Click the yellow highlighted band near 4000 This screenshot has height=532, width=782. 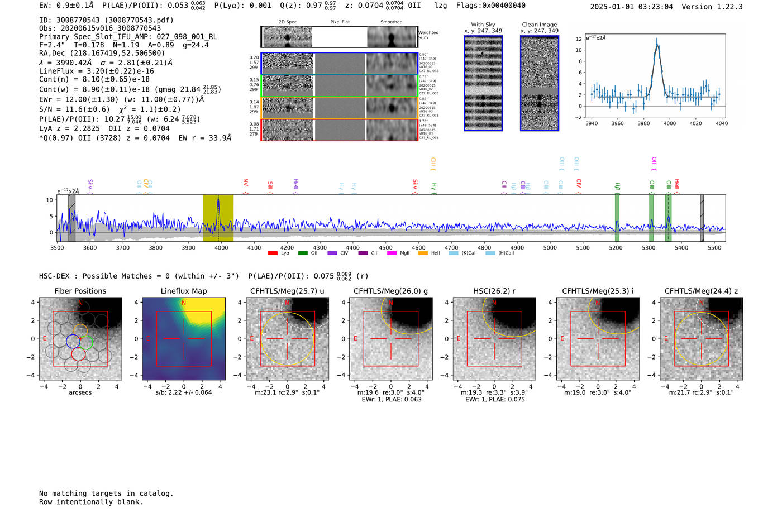click(x=218, y=218)
